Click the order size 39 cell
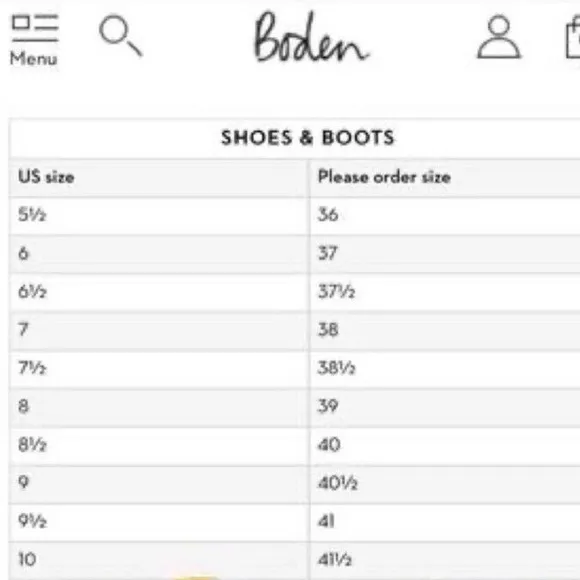 (445, 407)
